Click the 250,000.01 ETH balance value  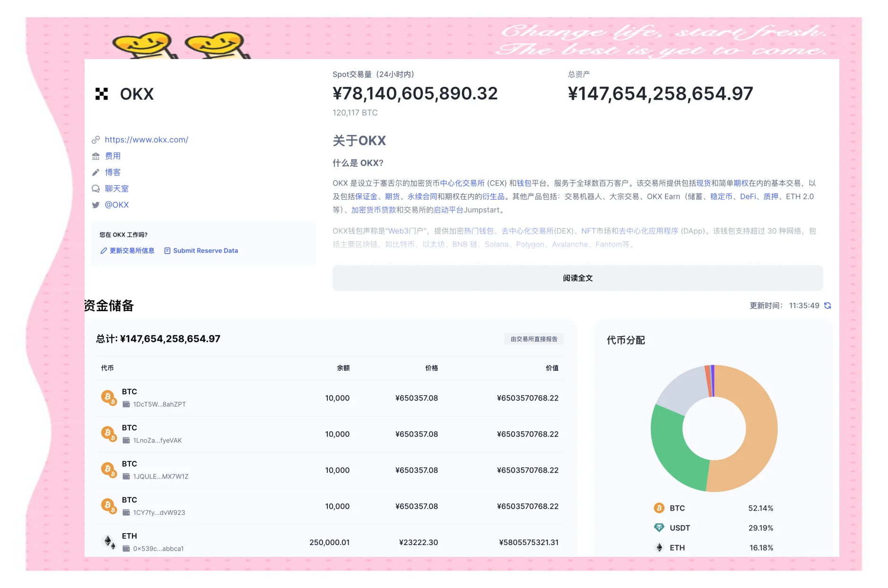click(330, 542)
